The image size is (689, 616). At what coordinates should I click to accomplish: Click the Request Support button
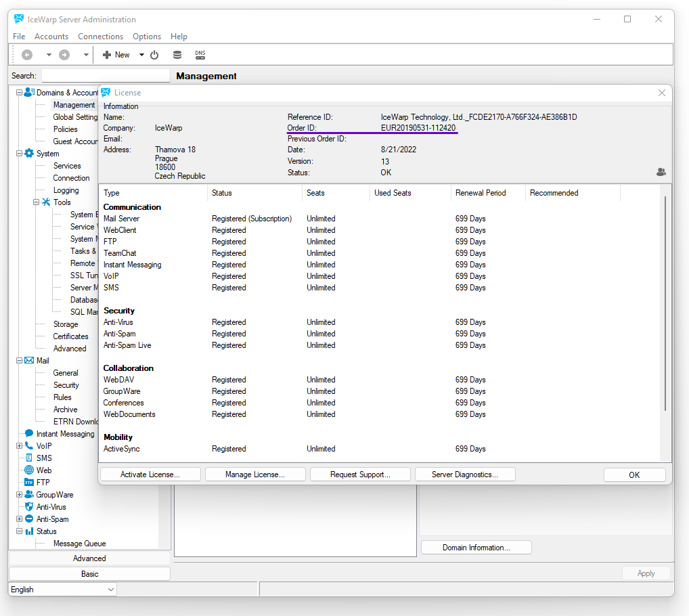pyautogui.click(x=360, y=475)
